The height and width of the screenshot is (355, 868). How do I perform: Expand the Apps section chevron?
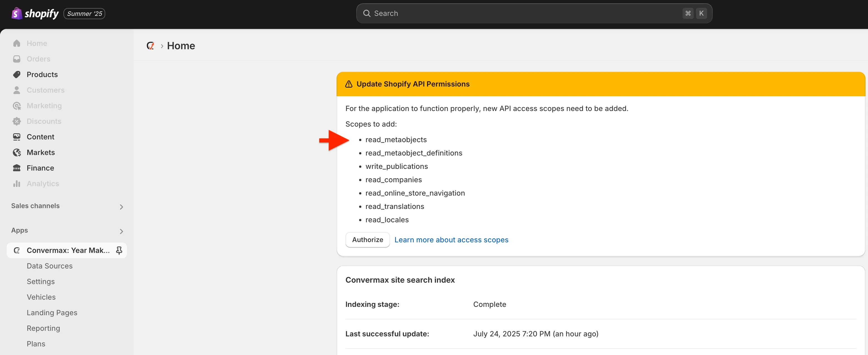121,231
